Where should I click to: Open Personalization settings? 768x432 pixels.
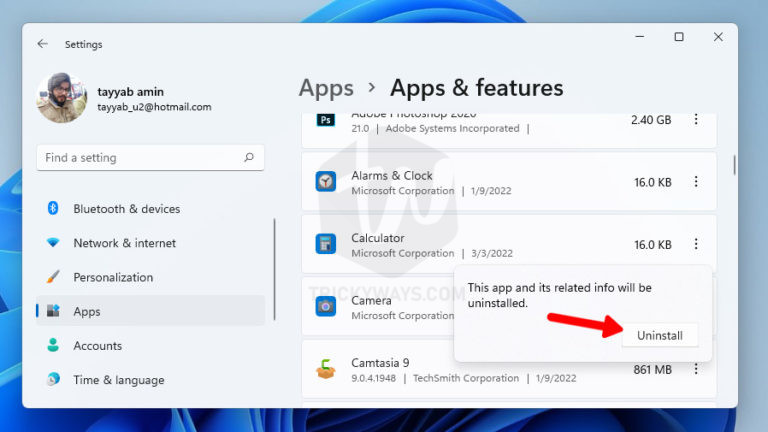pyautogui.click(x=150, y=277)
